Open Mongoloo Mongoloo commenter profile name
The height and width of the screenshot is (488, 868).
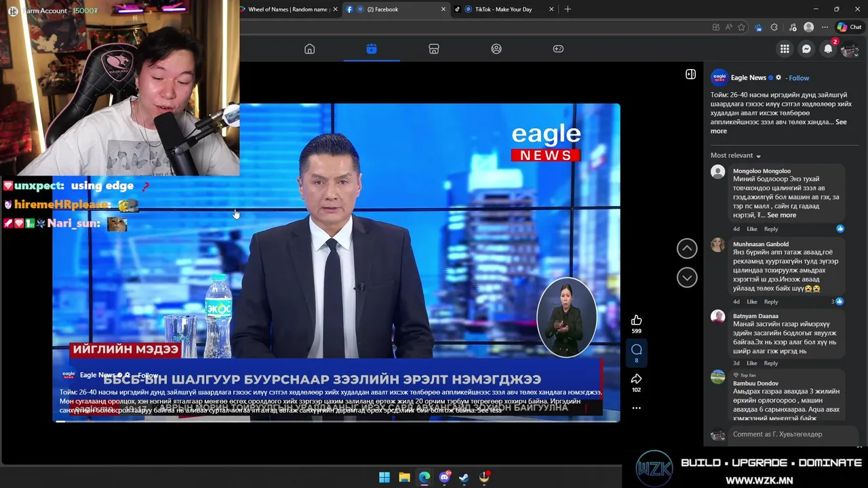click(x=762, y=171)
